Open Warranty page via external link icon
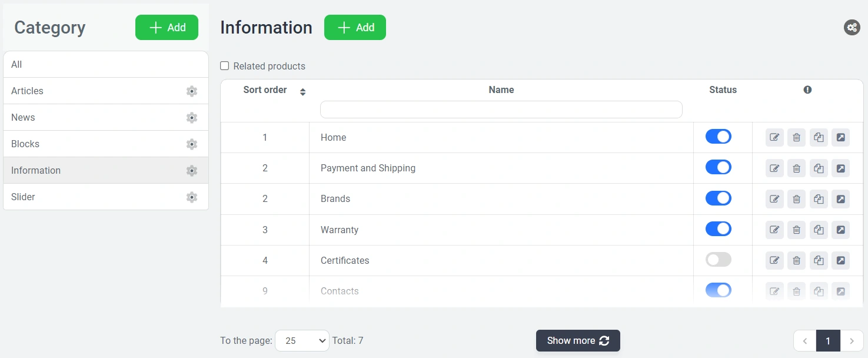The image size is (868, 358). click(x=840, y=230)
